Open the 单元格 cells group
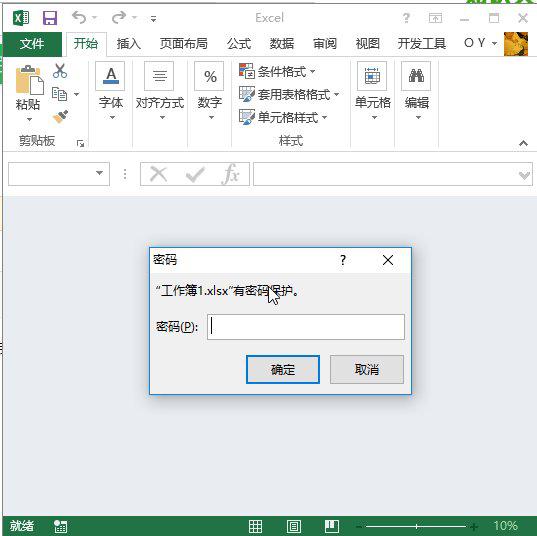This screenshot has height=536, width=537. tap(373, 91)
